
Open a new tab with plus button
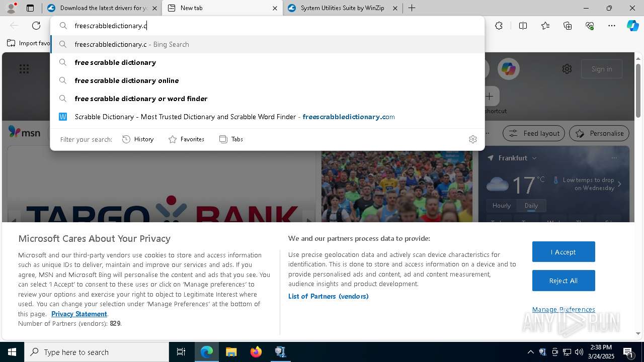412,8
